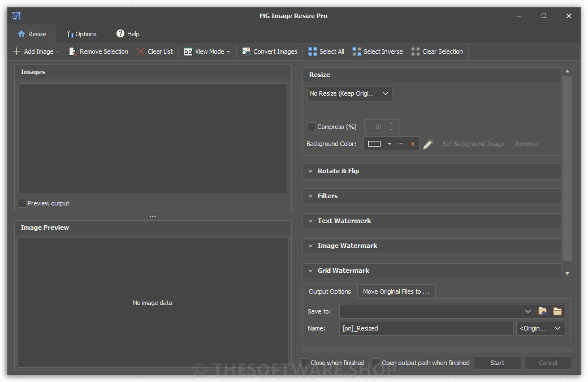Screen dimensions: 588x382
Task: Tick the Compress (%) checkbox
Action: click(x=312, y=127)
